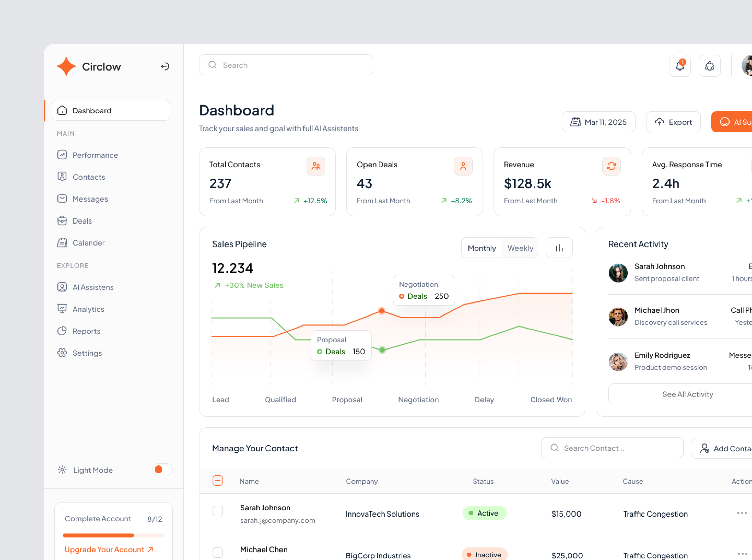Click the integrations icon next to the bell
Image resolution: width=752 pixels, height=560 pixels.
(x=709, y=65)
